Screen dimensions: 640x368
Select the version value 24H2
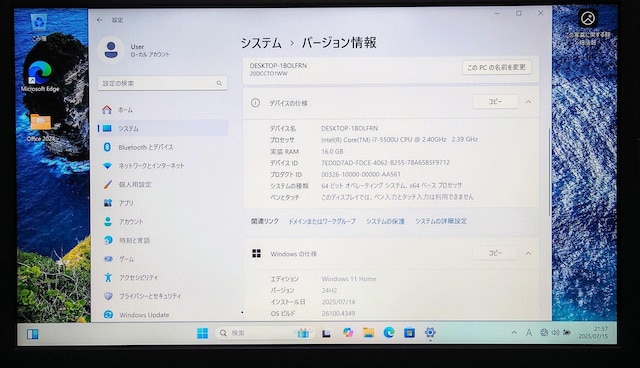pos(329,290)
